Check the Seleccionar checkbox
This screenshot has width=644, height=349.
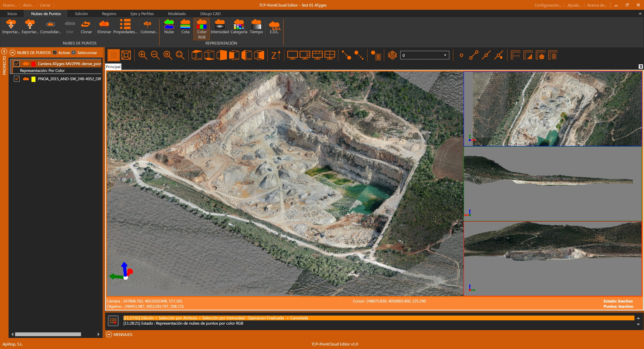point(73,53)
